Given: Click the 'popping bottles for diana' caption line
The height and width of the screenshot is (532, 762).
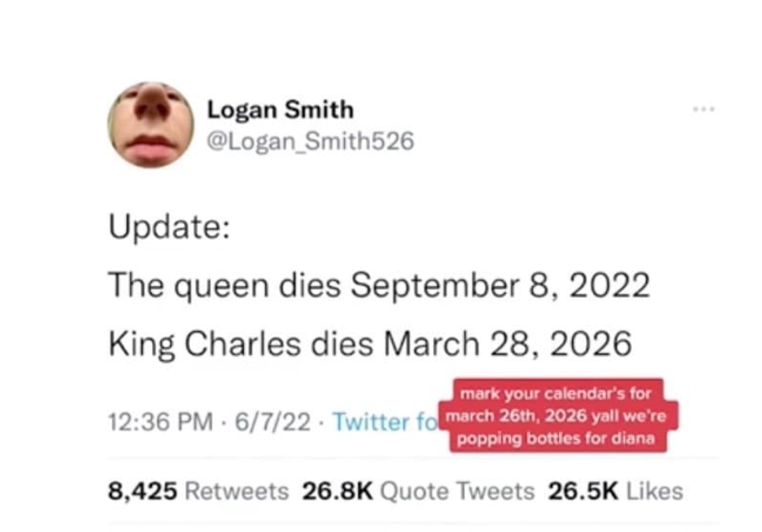Looking at the screenshot, I should pyautogui.click(x=558, y=439).
